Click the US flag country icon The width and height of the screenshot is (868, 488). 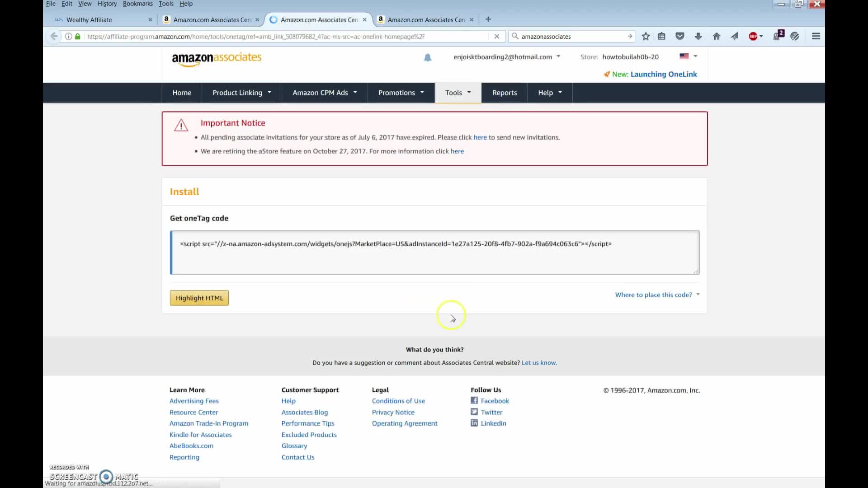[684, 56]
